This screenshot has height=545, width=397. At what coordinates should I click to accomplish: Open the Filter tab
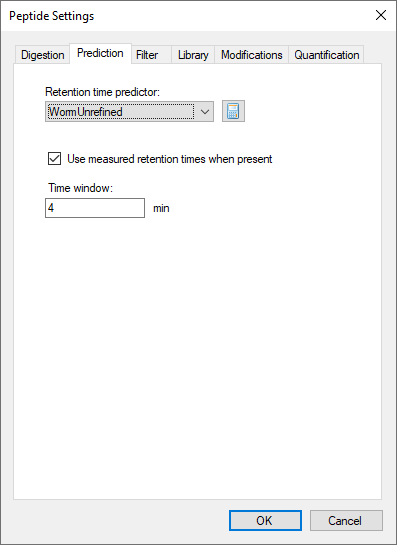147,55
